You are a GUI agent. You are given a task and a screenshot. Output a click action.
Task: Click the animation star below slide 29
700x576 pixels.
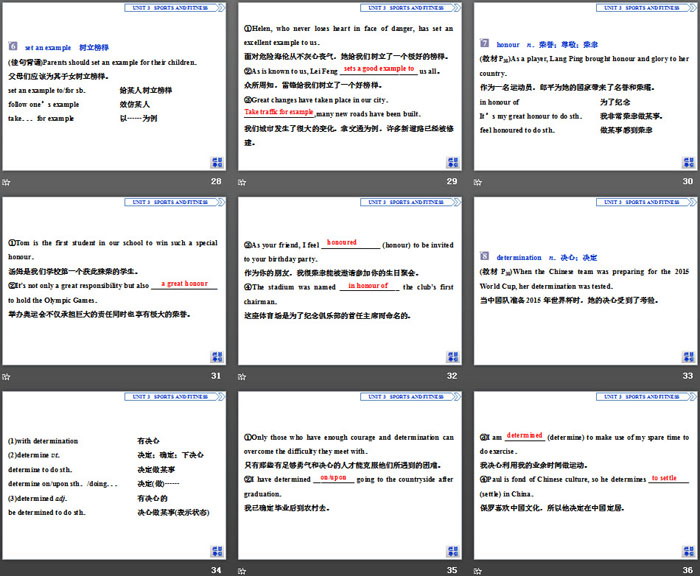pyautogui.click(x=242, y=182)
